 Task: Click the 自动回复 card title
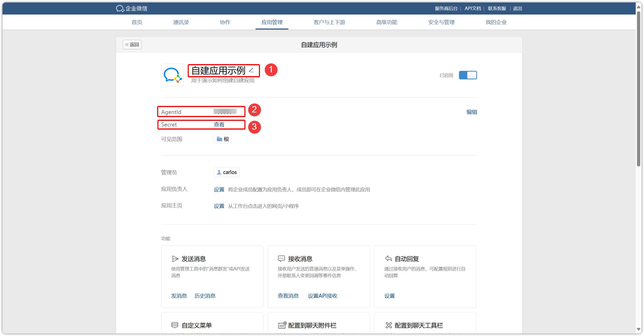tap(407, 259)
